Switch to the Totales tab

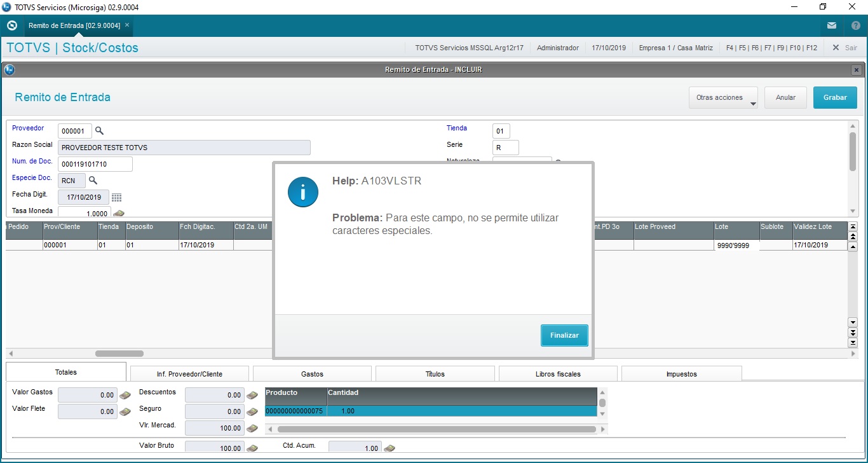(x=66, y=372)
